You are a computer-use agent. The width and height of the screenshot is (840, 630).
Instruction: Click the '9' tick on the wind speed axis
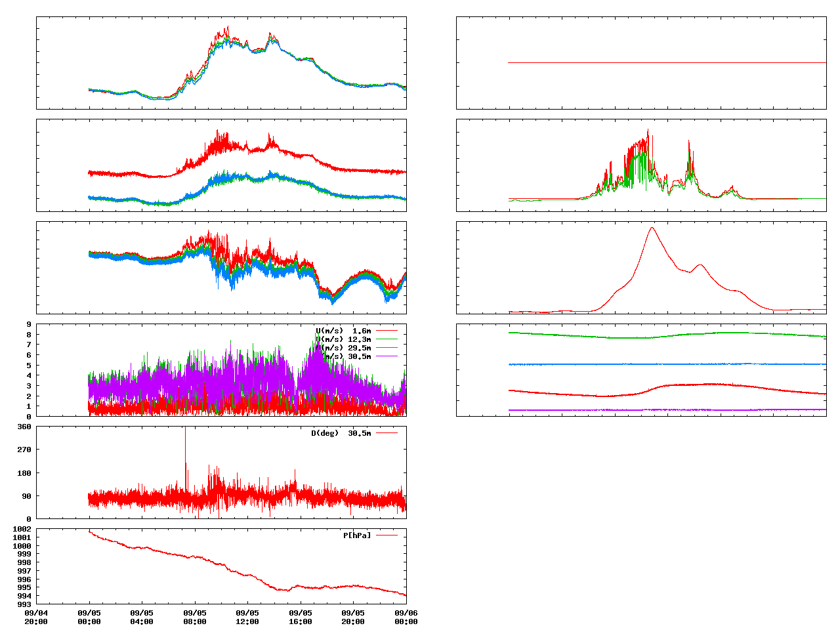point(29,324)
